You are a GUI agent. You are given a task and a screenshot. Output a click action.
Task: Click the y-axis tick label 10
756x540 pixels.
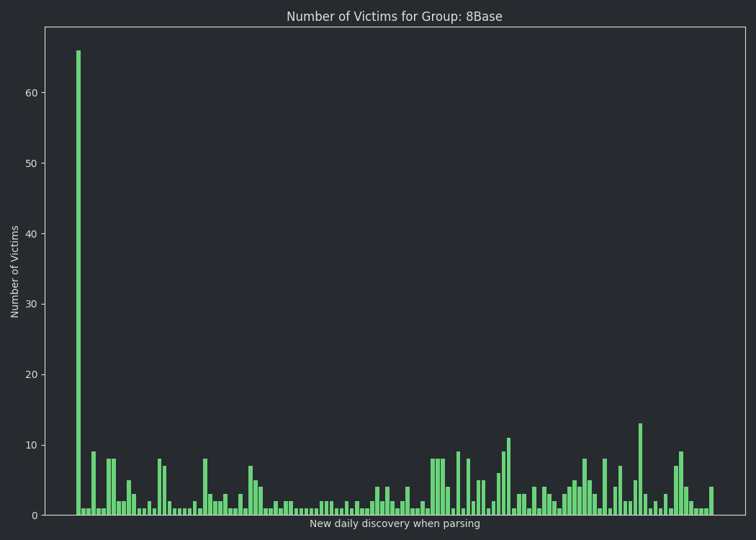pos(32,445)
